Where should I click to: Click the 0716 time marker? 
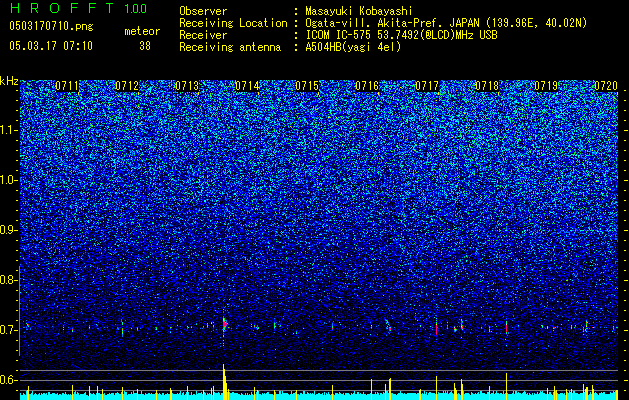click(x=367, y=86)
